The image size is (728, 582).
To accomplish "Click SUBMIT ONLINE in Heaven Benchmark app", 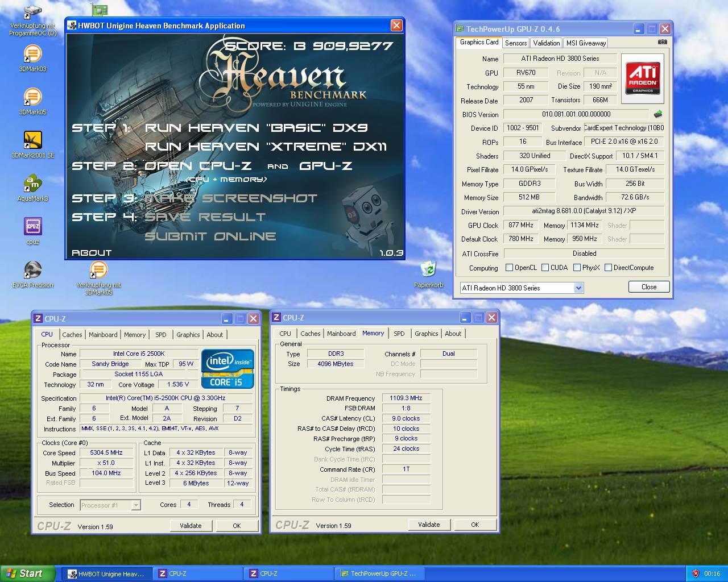I will click(x=210, y=236).
